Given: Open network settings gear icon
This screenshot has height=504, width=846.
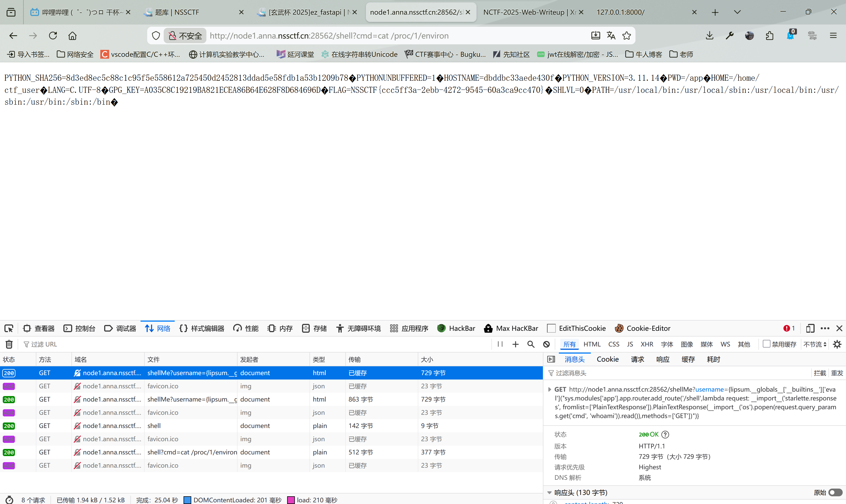Looking at the screenshot, I should [837, 344].
